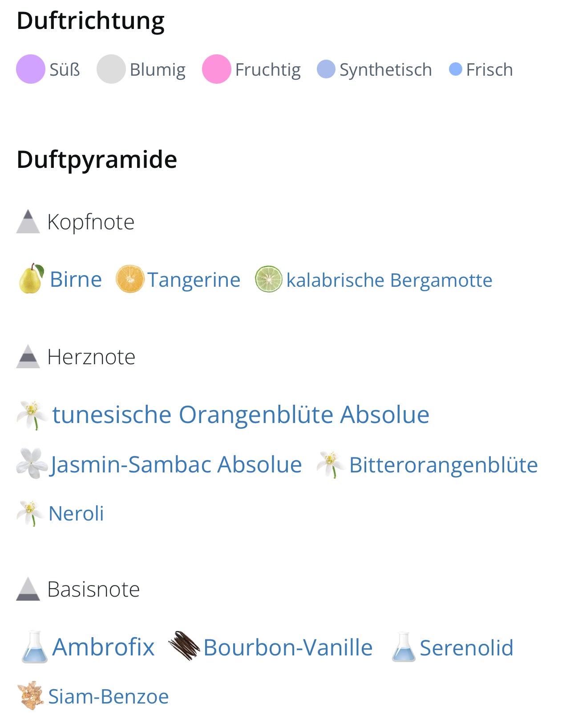The image size is (574, 728).
Task: Select the Frisch scent direction label
Action: click(489, 70)
